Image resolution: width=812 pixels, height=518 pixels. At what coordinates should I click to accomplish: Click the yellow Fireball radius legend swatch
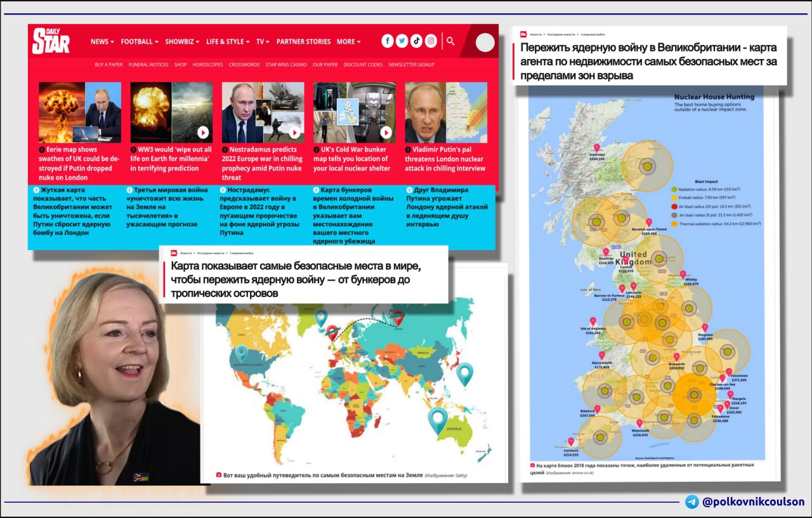coord(674,198)
